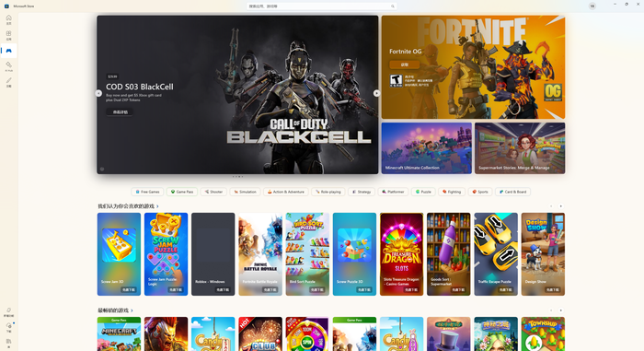Select the Strategy category chip
Image resolution: width=644 pixels, height=351 pixels.
tap(362, 192)
